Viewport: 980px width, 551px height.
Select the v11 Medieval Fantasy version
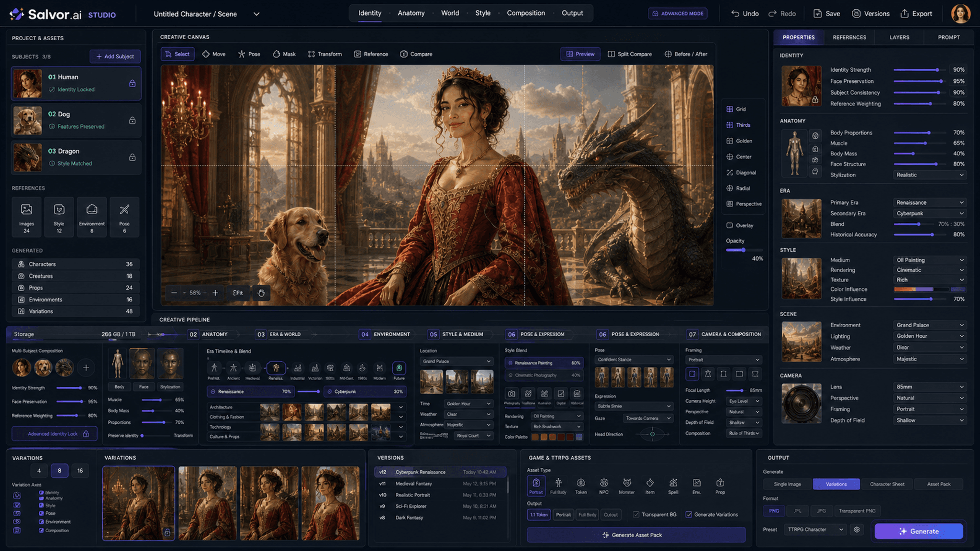pyautogui.click(x=439, y=484)
